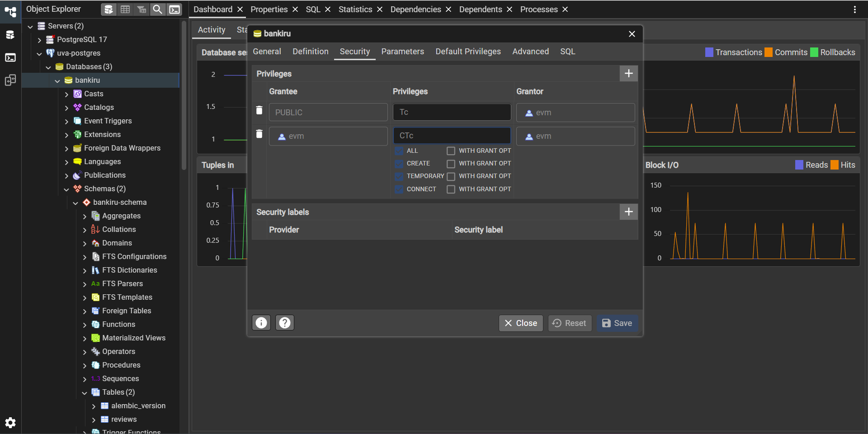Toggle the CONNECT privilege checkbox
This screenshot has width=868, height=434.
point(399,189)
